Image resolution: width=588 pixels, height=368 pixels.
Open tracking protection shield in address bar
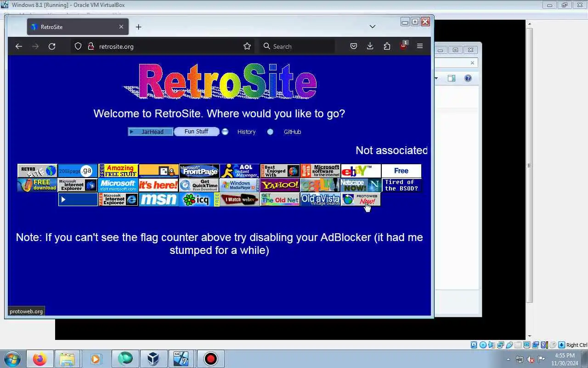tap(78, 46)
